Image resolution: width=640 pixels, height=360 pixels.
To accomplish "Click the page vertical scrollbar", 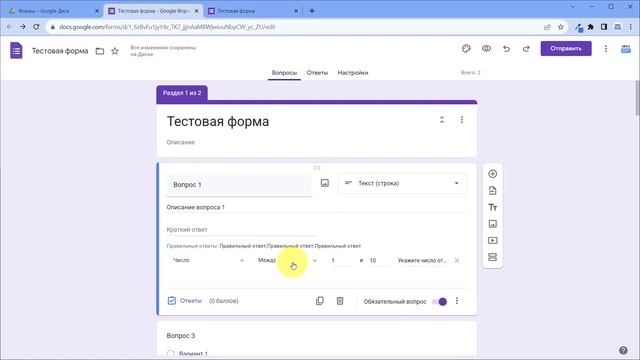I will (637, 98).
